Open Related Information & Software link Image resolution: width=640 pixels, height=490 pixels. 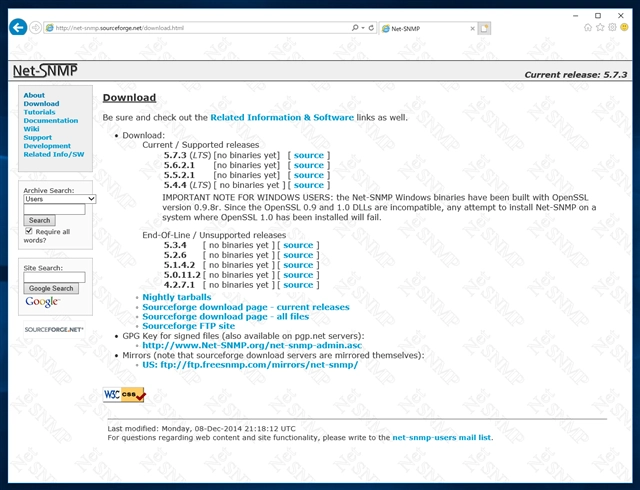[x=282, y=118]
